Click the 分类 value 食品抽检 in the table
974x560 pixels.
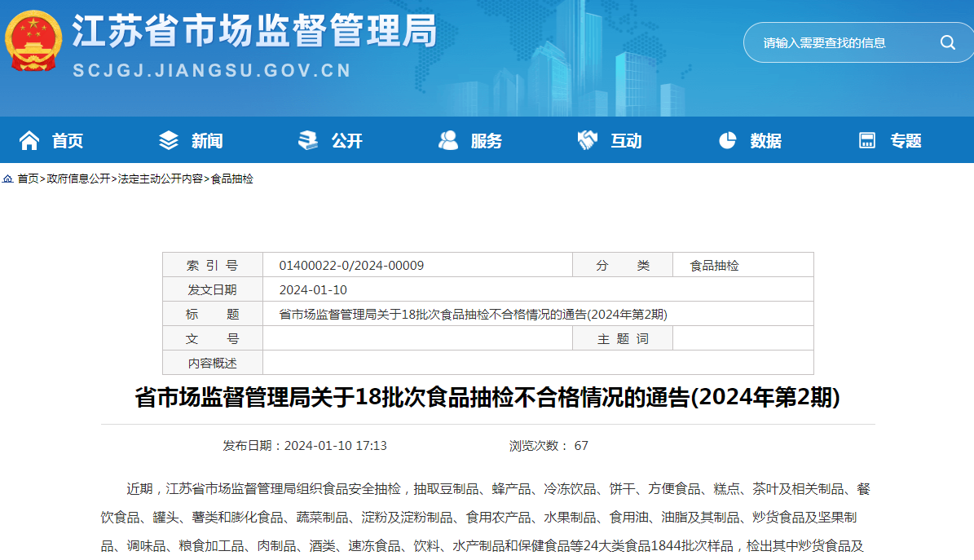tap(714, 266)
